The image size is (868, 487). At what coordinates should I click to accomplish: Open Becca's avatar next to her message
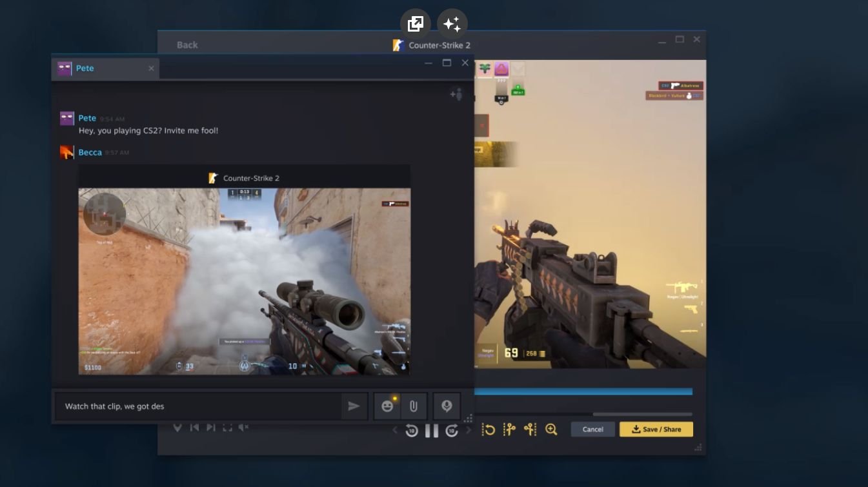67,152
